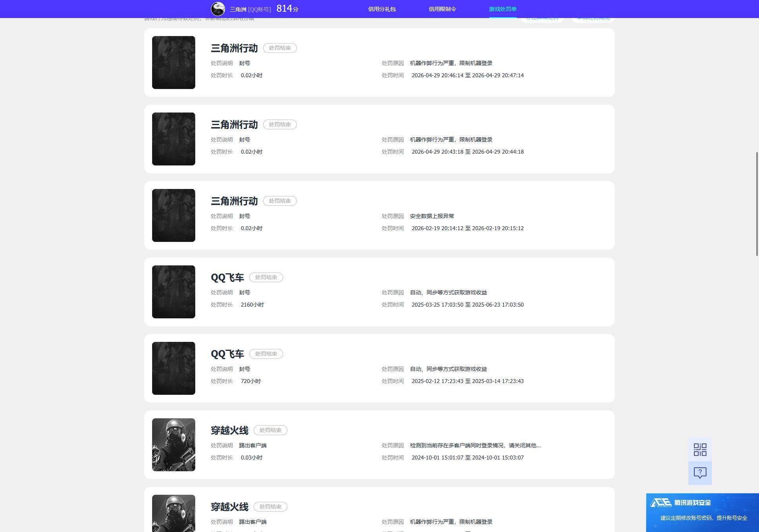Click 处罚结束 badge on 0.03小时 穿越火线 record

click(x=271, y=430)
